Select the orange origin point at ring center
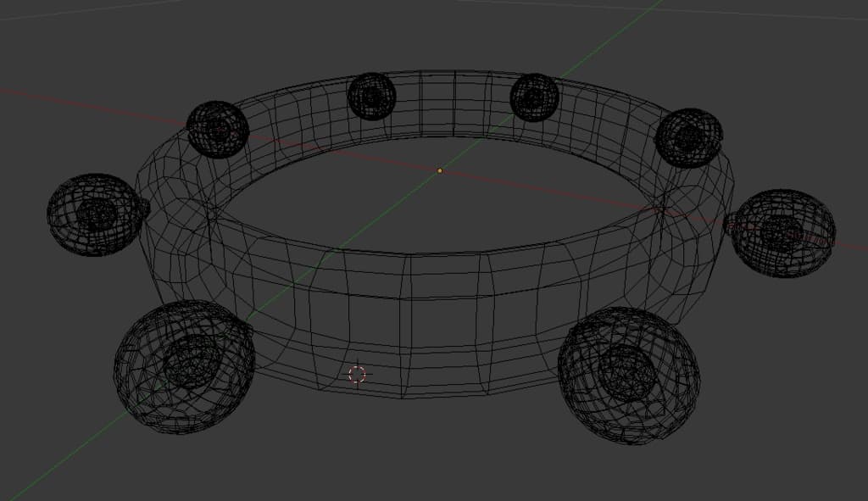 coord(439,170)
